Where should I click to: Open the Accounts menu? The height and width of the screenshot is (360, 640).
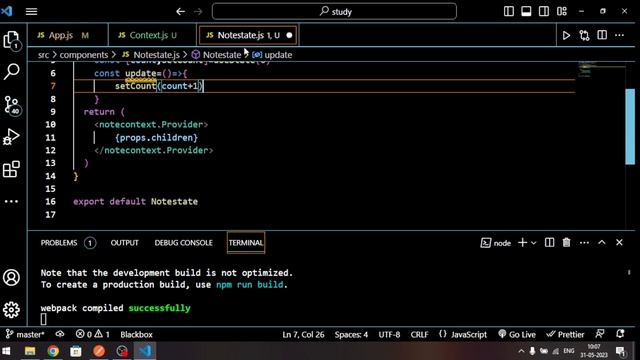click(x=11, y=278)
